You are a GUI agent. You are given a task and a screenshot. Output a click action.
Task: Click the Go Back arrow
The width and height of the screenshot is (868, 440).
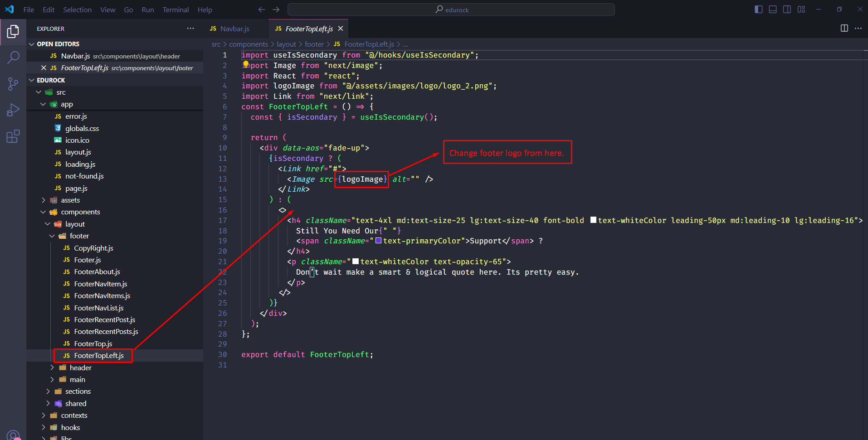click(x=262, y=10)
